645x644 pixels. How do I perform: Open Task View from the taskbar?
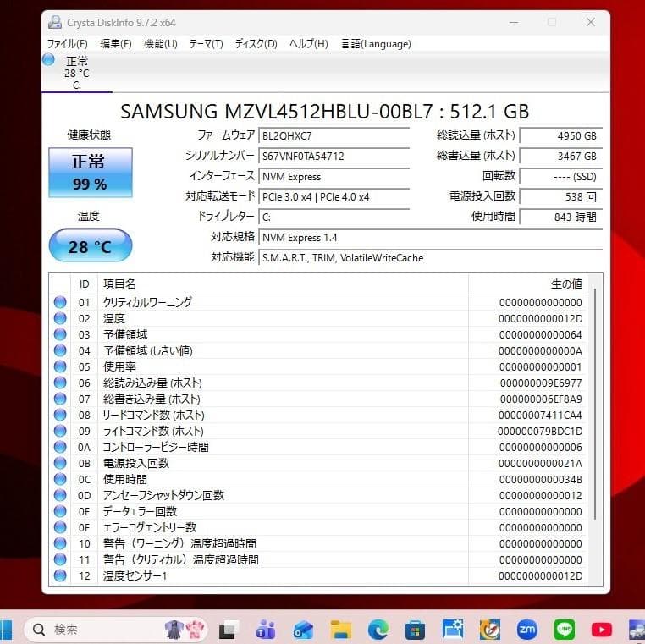pos(229,630)
